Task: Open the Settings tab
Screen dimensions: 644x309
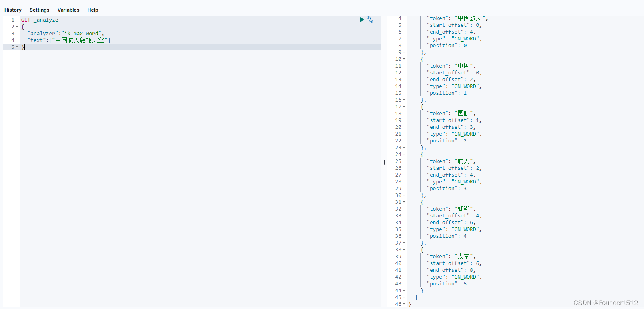Action: [x=39, y=10]
